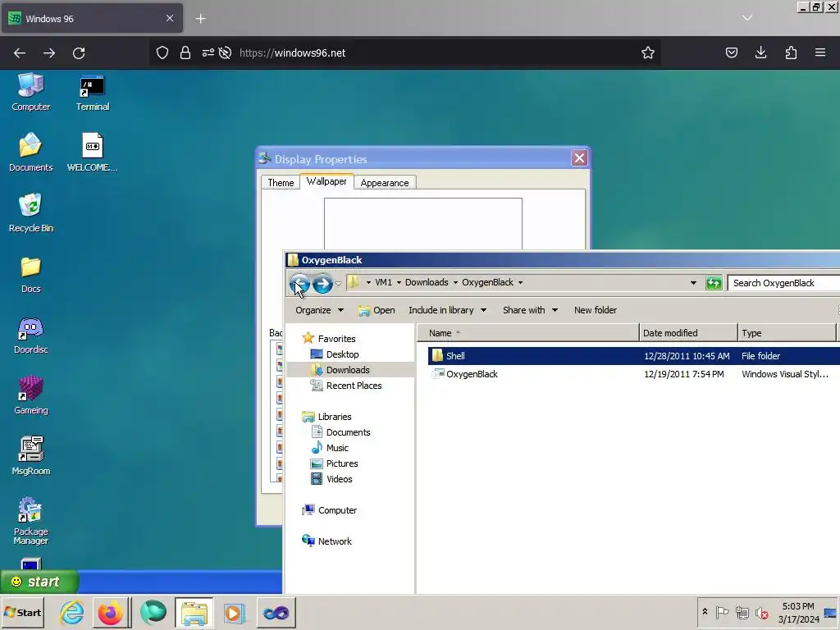Select Libraries in the navigation pane
Viewport: 840px width, 630px height.
[326, 416]
